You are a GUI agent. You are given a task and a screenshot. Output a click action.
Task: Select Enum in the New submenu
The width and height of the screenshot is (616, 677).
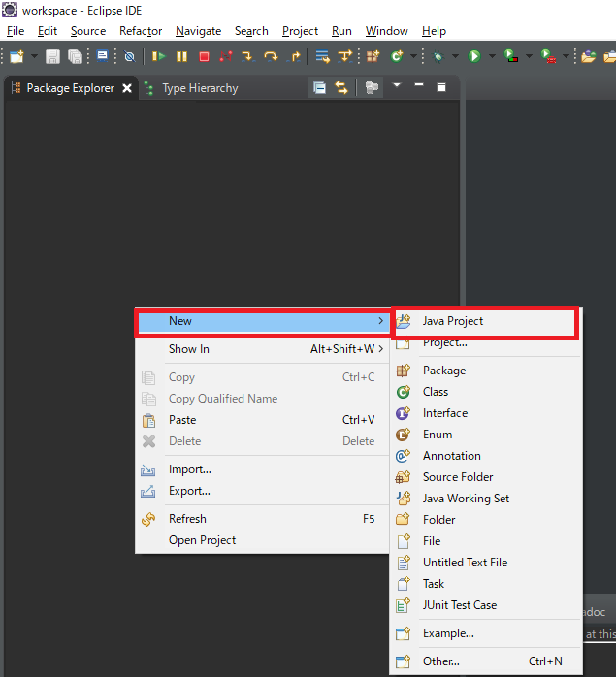click(x=486, y=435)
